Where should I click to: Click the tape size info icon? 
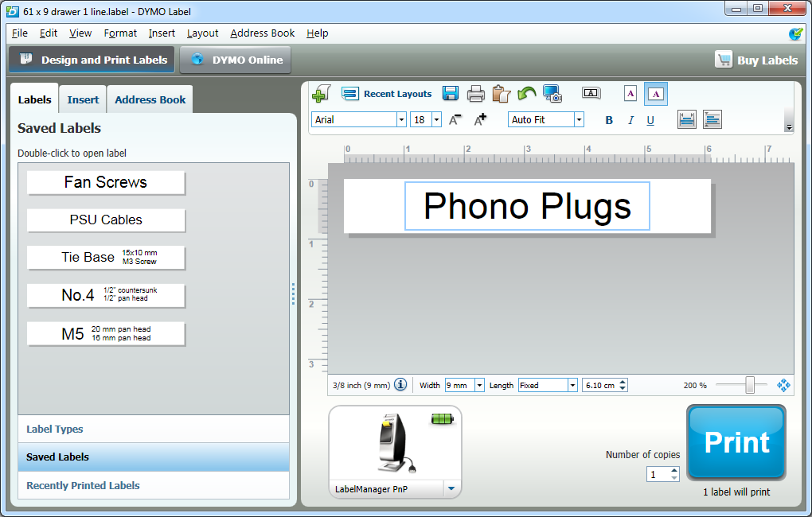(400, 384)
